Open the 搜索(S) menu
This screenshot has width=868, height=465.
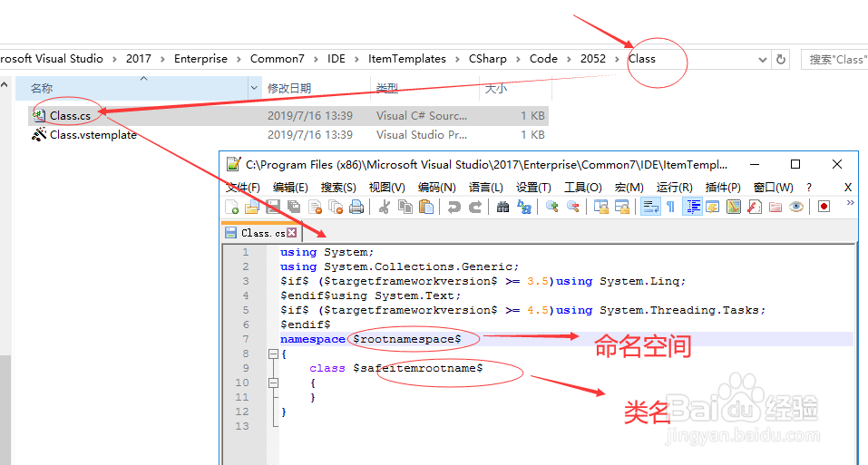point(339,188)
